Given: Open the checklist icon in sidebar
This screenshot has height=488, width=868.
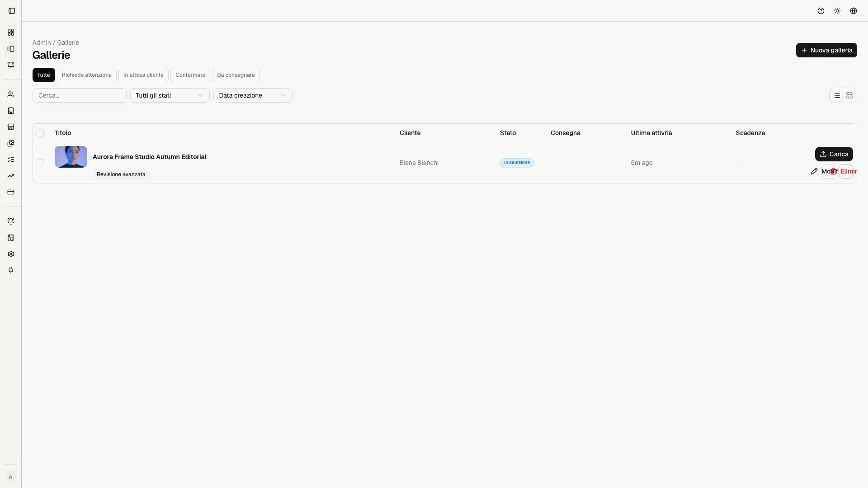Looking at the screenshot, I should click(x=11, y=160).
